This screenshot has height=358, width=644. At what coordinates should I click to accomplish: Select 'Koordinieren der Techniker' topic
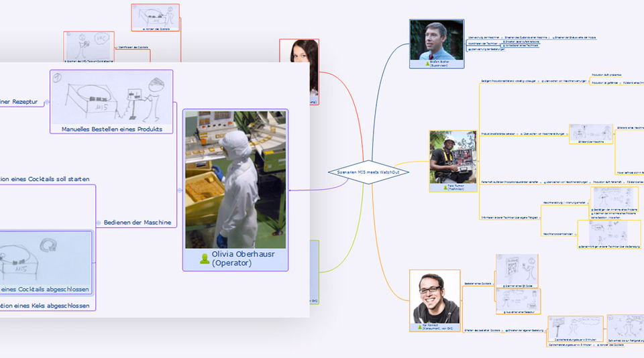point(483,44)
